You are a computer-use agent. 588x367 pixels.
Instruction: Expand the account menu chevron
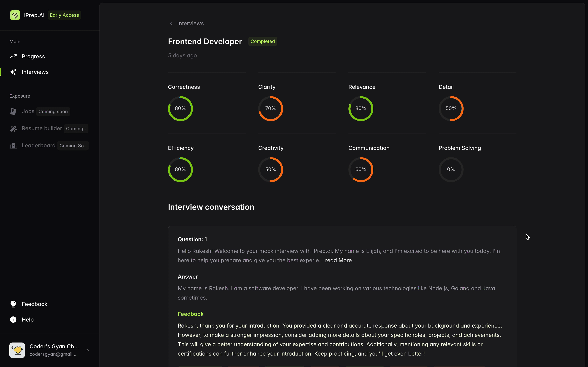[x=87, y=350]
